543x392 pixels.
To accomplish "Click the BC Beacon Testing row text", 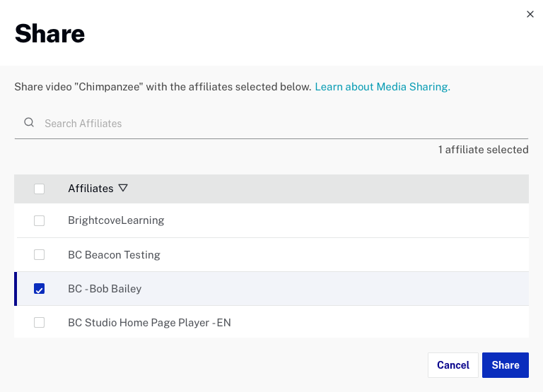I will click(114, 254).
